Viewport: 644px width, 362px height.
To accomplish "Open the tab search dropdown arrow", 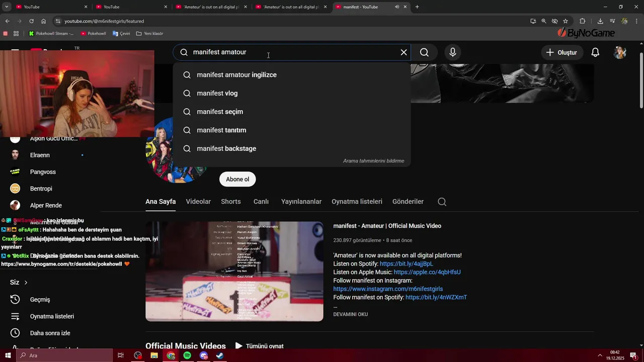I will (x=7, y=7).
